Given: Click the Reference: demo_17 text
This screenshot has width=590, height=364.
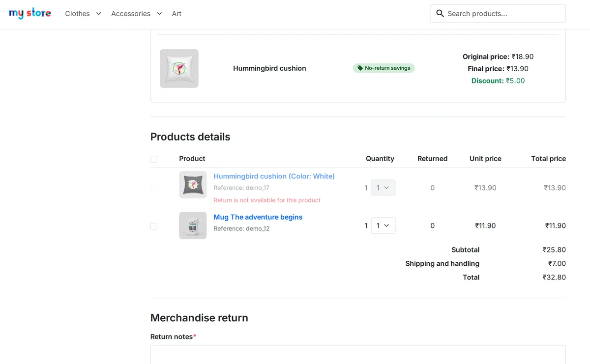Looking at the screenshot, I should 241,188.
